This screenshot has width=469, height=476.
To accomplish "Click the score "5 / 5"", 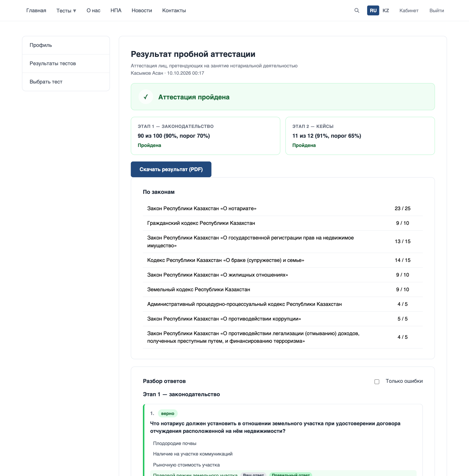I will point(403,319).
